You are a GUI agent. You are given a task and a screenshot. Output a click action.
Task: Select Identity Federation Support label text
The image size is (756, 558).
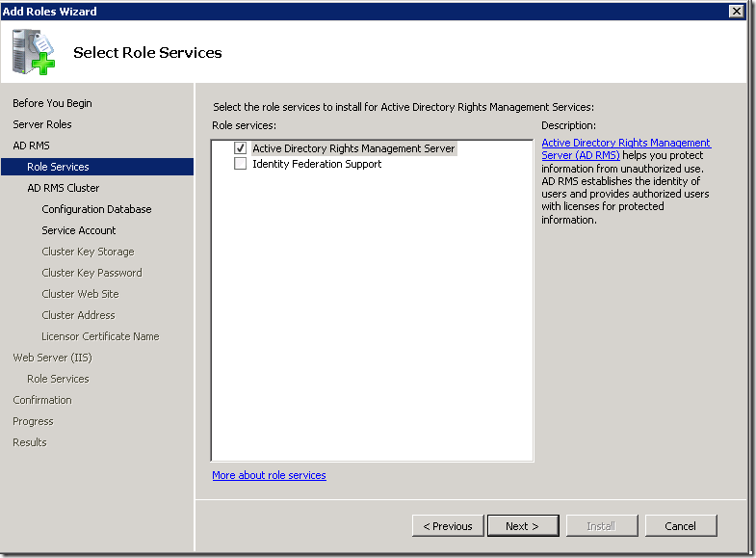317,164
